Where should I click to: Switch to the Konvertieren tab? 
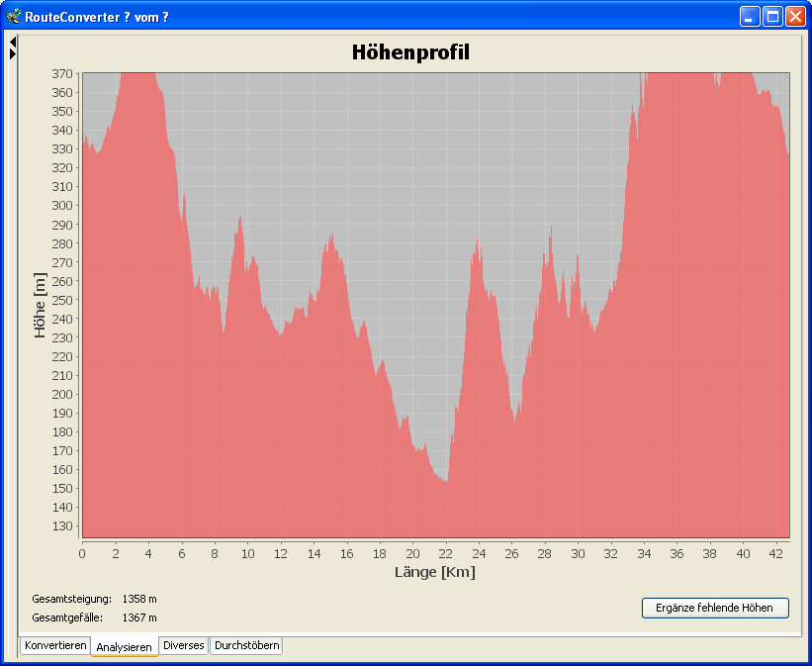(55, 645)
